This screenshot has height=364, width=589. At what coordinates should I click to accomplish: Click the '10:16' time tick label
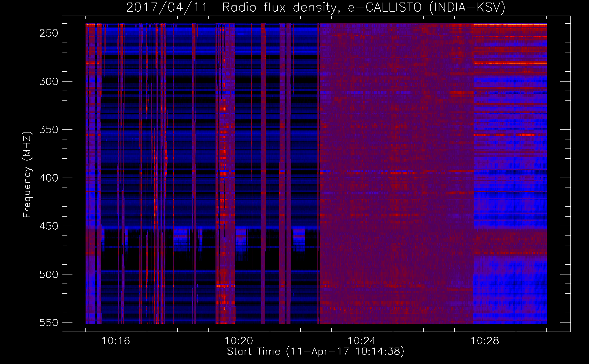[116, 341]
